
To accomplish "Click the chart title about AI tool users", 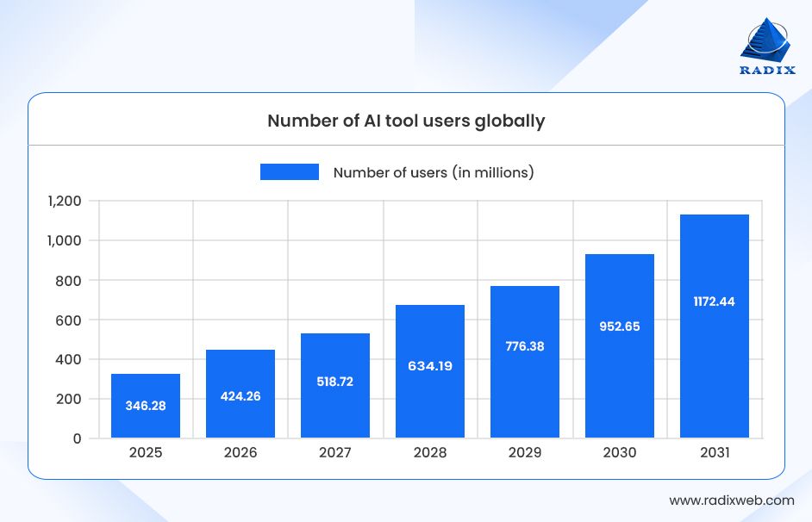I will point(405,121).
